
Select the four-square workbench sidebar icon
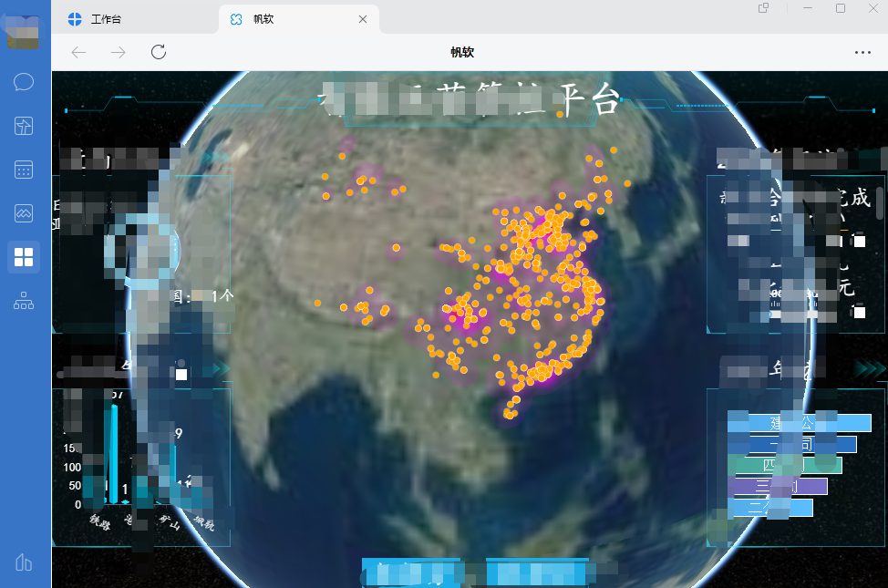point(23,256)
